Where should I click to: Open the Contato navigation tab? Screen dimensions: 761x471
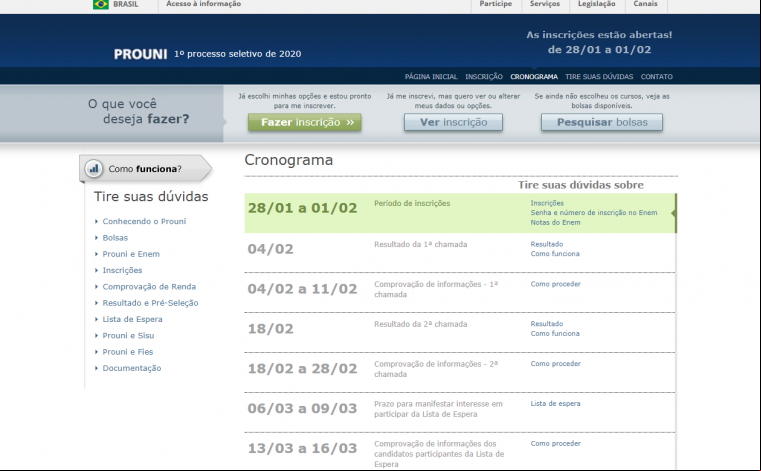coord(657,77)
